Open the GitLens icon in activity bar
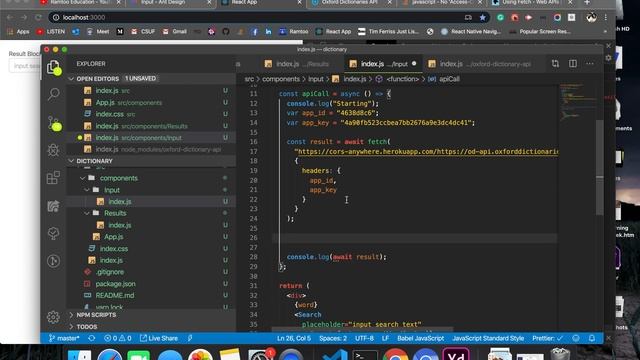Viewport: 640px width, 360px height. (x=53, y=261)
